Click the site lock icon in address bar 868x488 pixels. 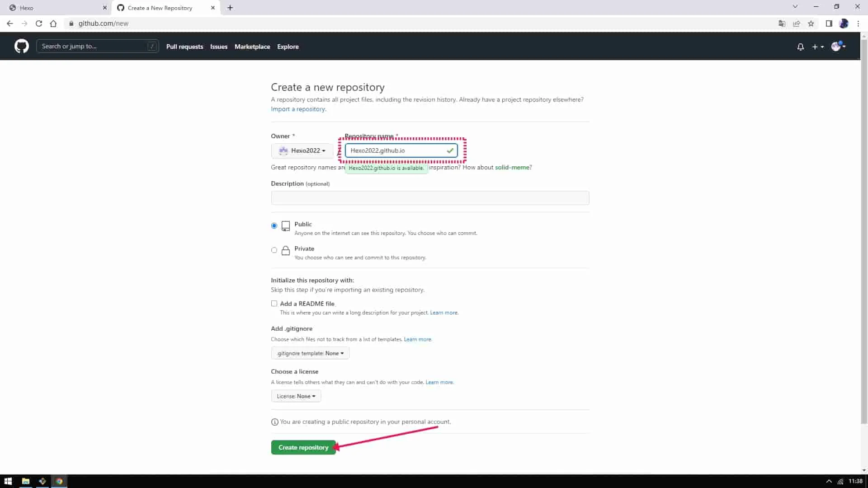point(71,23)
